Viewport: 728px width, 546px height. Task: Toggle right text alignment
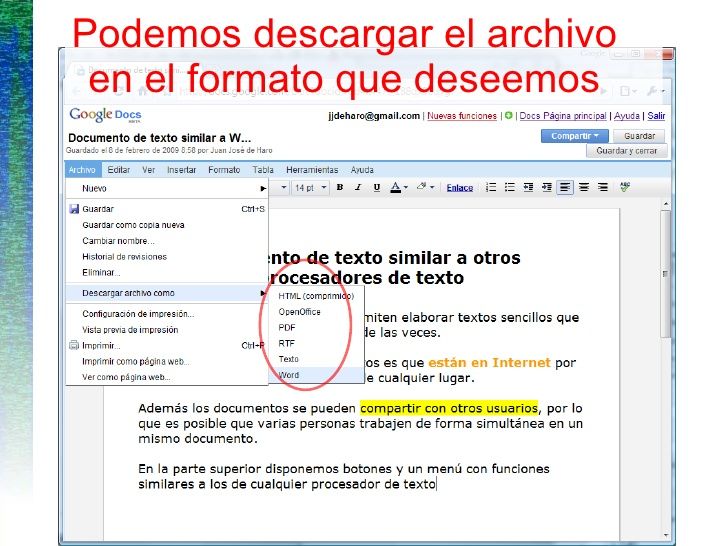(x=603, y=187)
